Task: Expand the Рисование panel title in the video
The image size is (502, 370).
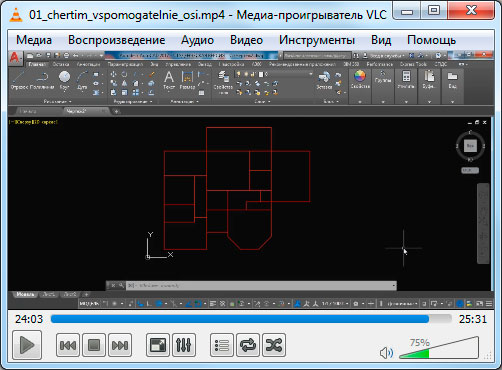Action: [57, 101]
